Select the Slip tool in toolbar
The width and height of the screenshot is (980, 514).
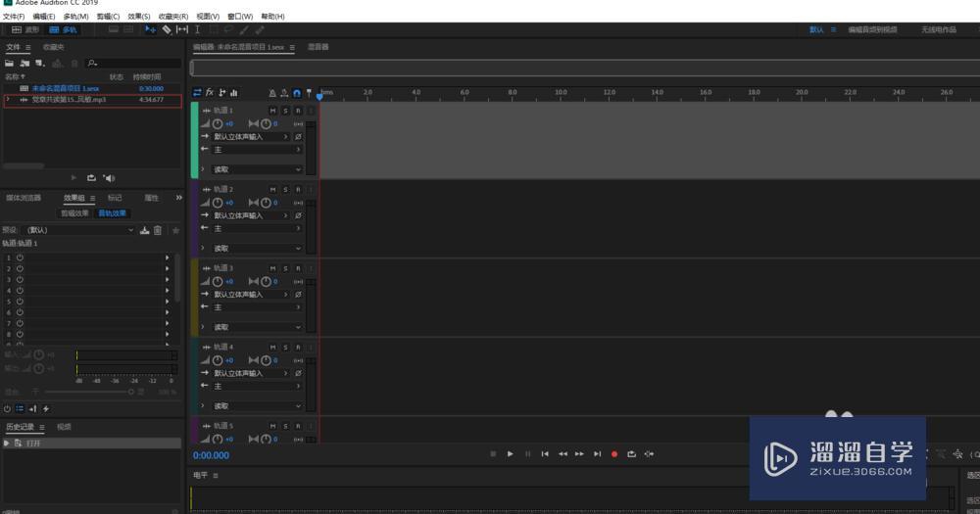[x=182, y=29]
